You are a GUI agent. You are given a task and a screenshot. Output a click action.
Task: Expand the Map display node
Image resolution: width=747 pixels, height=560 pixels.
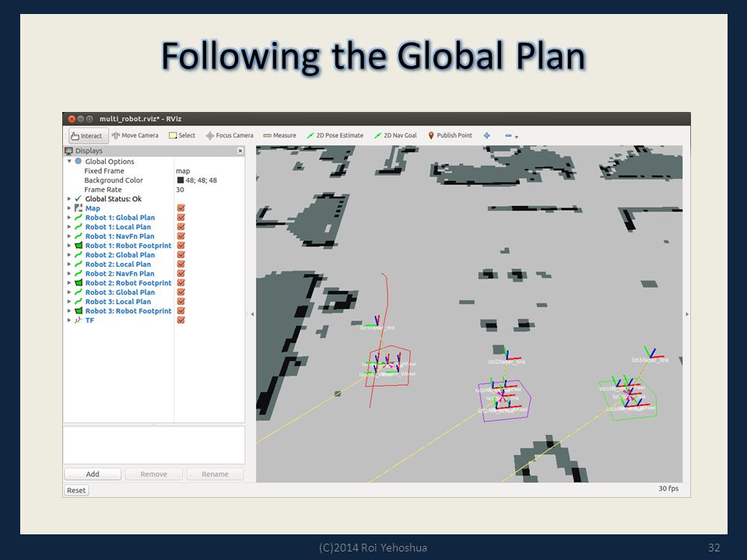69,208
